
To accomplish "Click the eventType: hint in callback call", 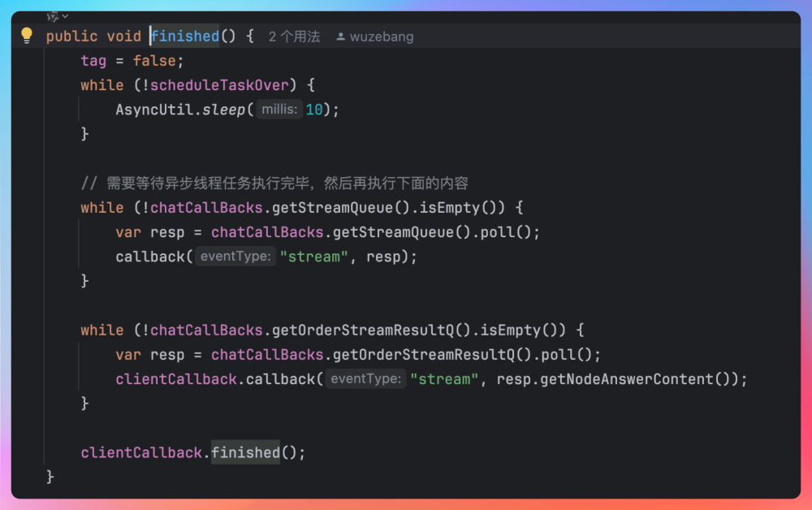I will pos(237,257).
